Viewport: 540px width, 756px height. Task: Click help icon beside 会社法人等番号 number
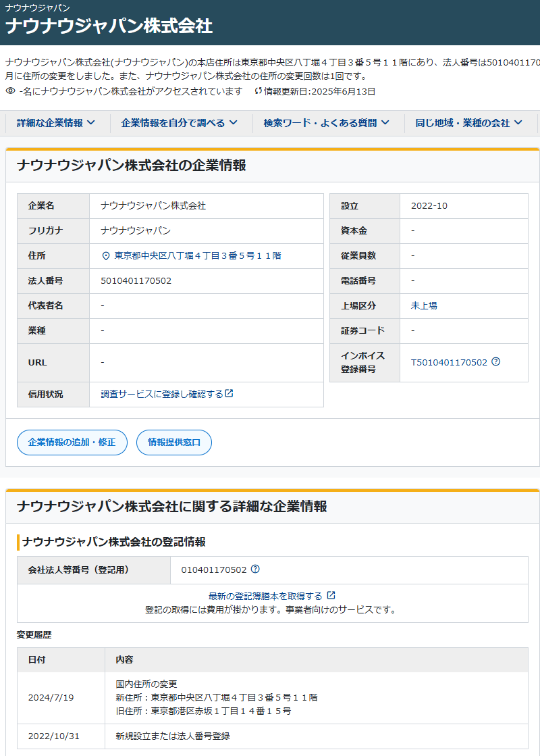255,570
